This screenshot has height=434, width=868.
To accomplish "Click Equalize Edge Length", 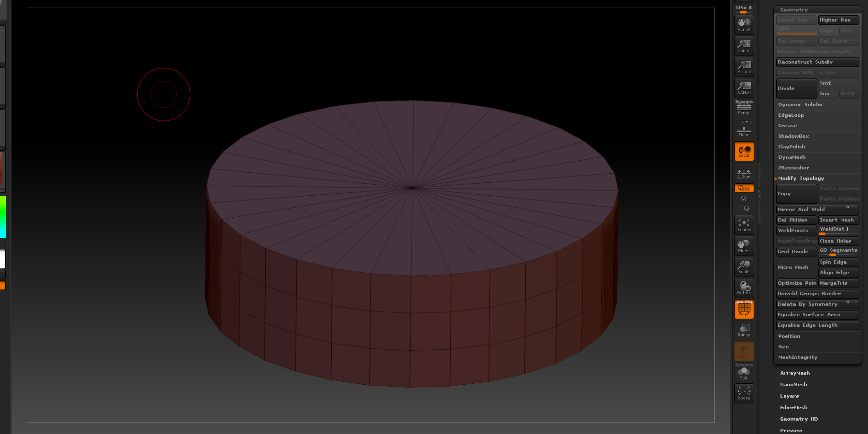I will pos(817,325).
